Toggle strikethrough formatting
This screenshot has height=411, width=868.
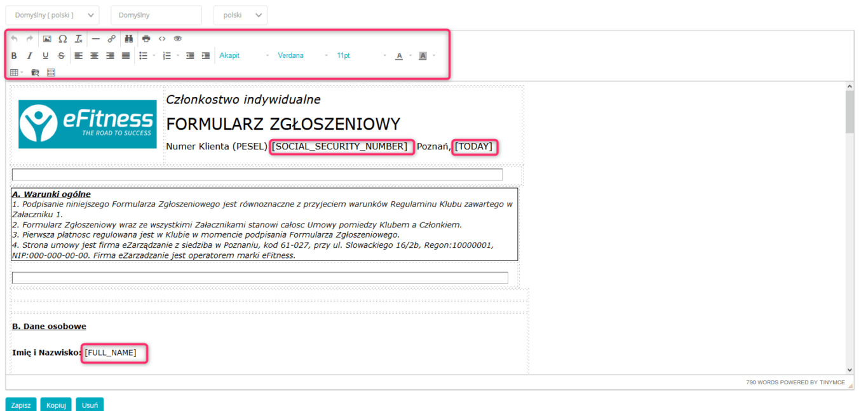61,56
